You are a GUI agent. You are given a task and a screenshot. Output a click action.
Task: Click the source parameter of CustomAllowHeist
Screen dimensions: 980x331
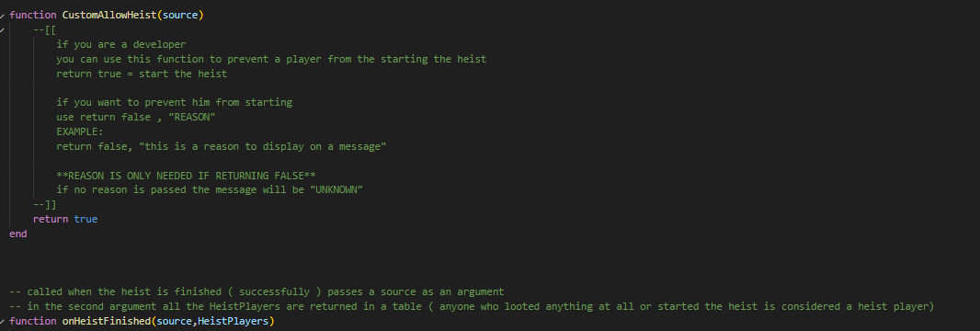click(180, 15)
